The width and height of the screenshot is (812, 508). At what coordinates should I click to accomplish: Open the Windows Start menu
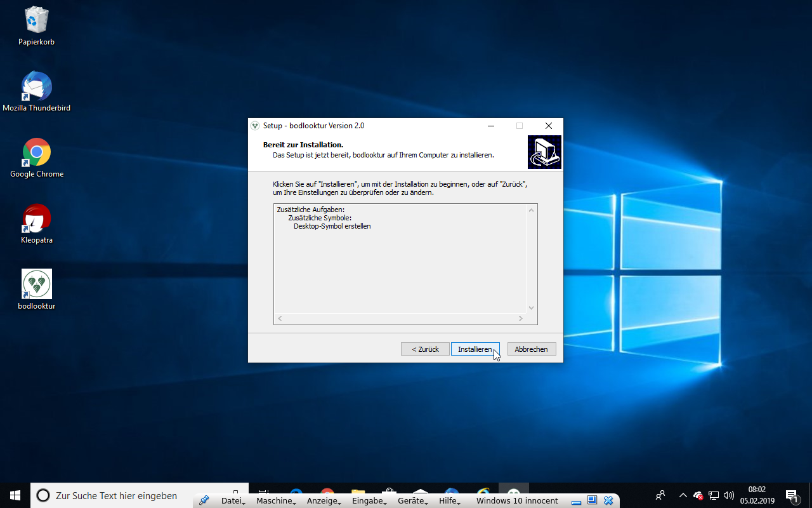15,495
